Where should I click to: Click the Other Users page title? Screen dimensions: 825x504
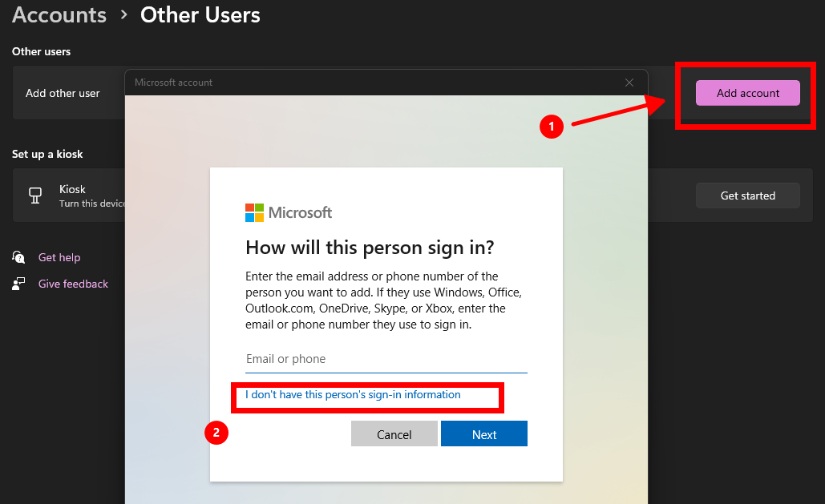coord(200,14)
